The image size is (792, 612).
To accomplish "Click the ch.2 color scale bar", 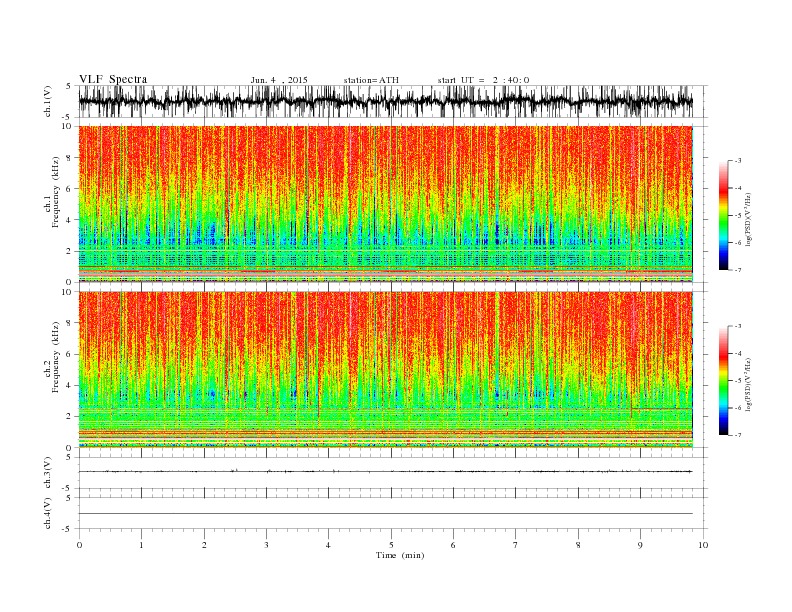I will tap(723, 381).
